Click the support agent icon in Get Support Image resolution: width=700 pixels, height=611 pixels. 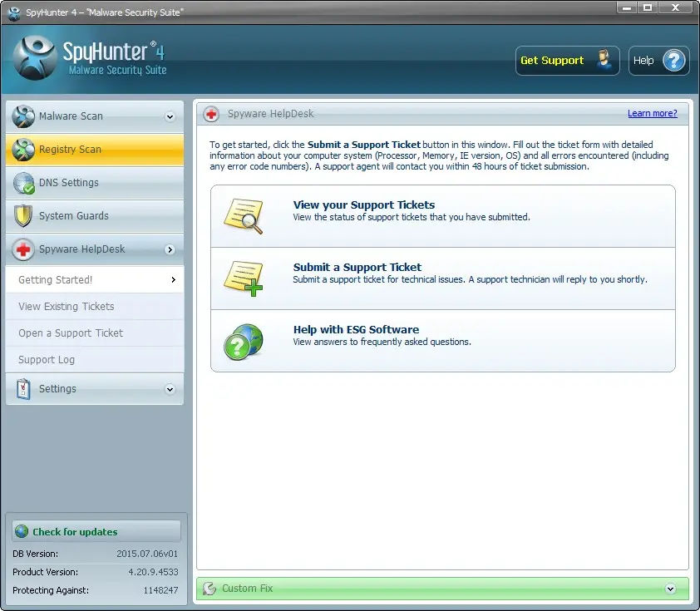pyautogui.click(x=604, y=60)
